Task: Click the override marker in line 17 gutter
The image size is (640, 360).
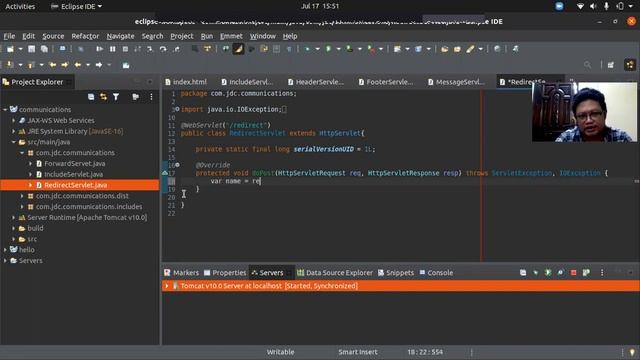Action: point(165,173)
